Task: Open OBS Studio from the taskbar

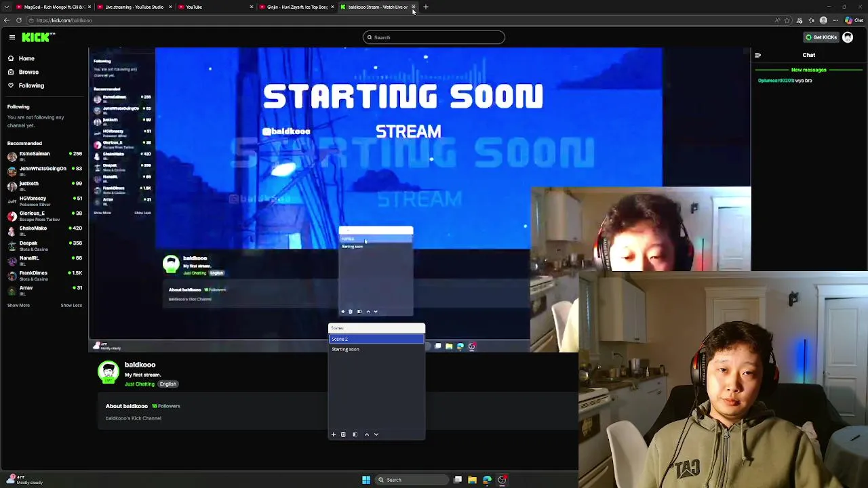Action: [502, 480]
